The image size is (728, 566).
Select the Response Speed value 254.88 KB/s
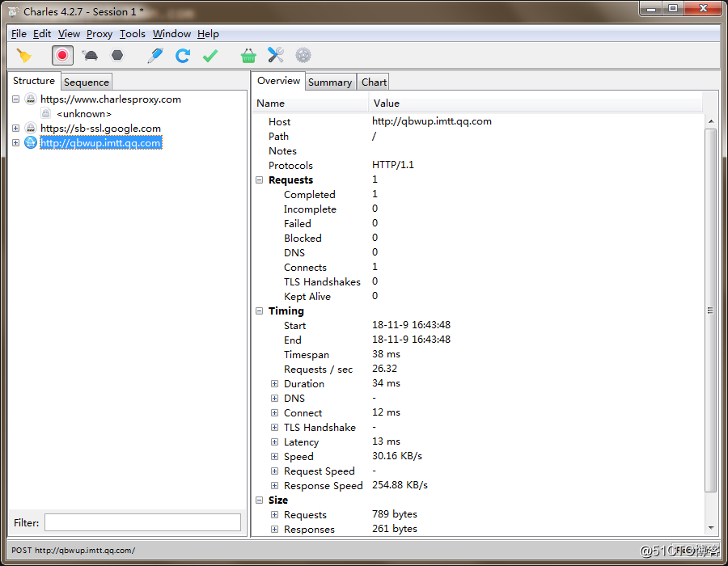pos(400,485)
